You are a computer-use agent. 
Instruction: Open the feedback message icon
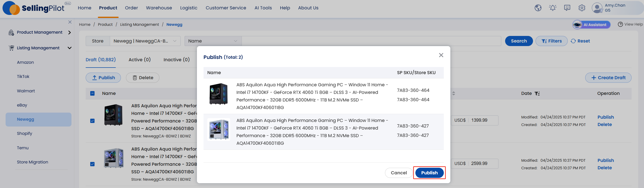[567, 8]
